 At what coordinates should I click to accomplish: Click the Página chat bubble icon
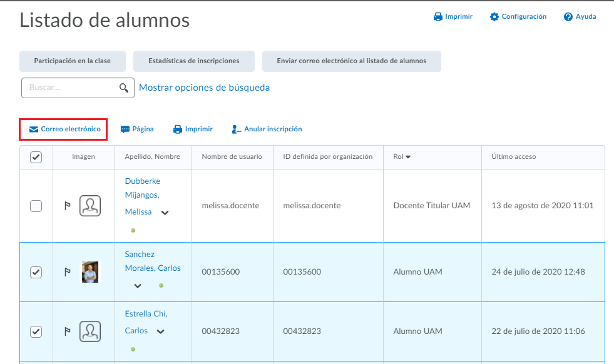pyautogui.click(x=125, y=129)
